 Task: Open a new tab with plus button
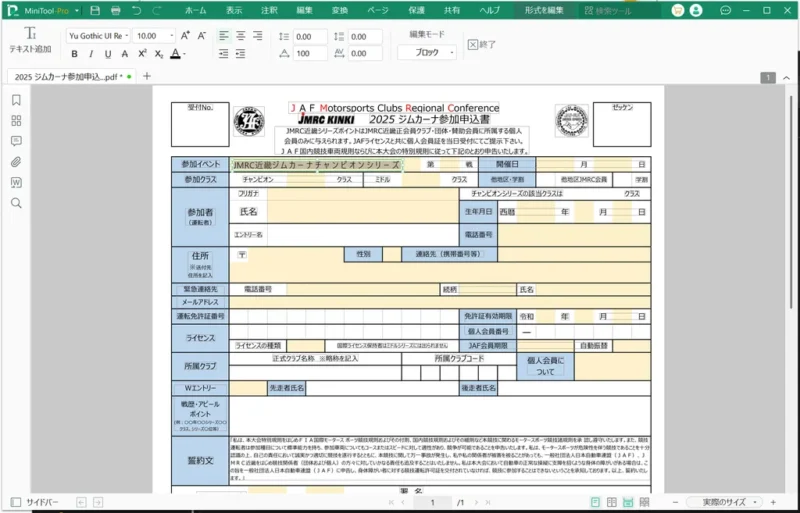(x=147, y=76)
